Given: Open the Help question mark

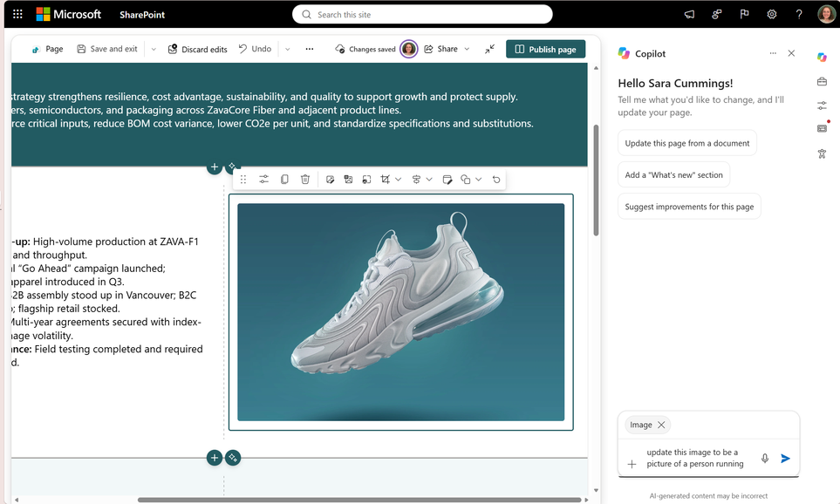Looking at the screenshot, I should coord(799,15).
